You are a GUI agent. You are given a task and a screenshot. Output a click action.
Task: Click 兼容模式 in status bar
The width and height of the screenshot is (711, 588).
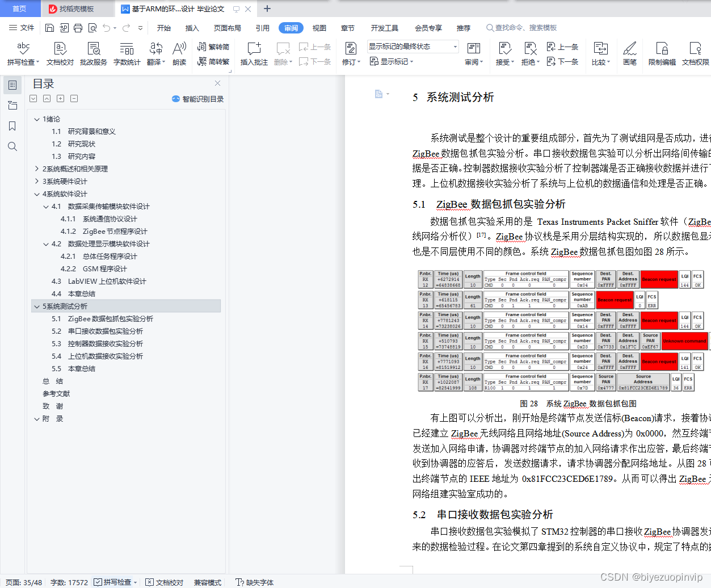[207, 582]
